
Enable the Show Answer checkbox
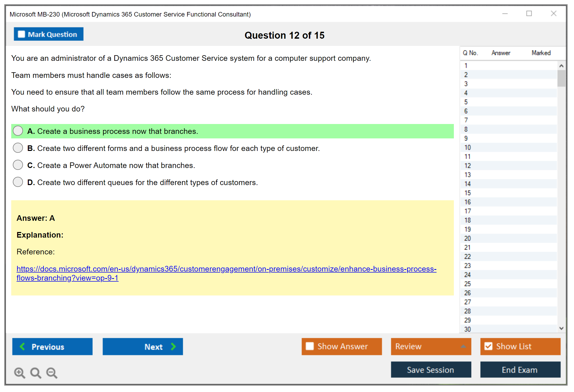[x=310, y=346]
